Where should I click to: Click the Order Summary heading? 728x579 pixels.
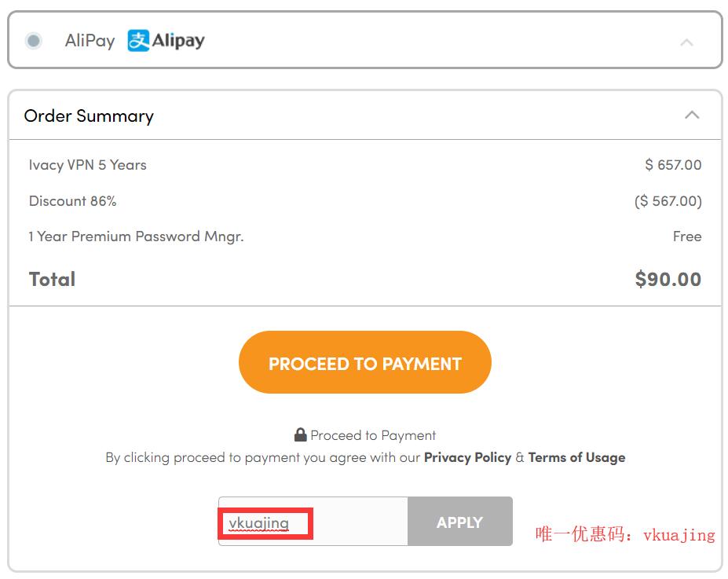point(89,116)
